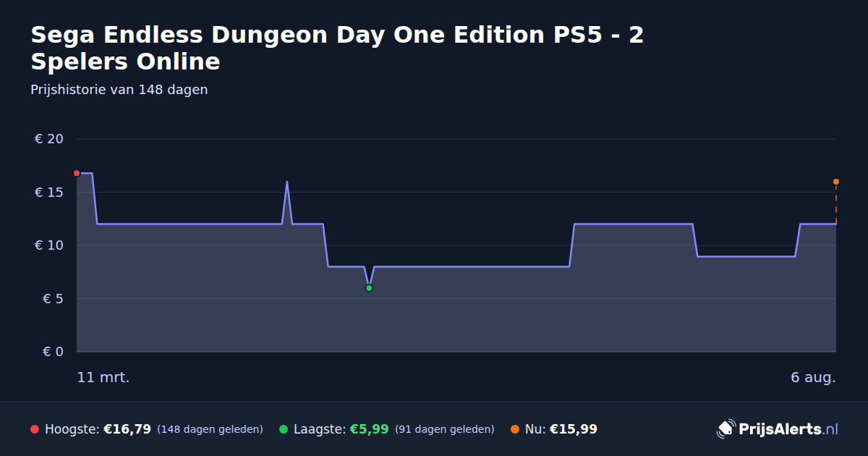Click the orange current-price marker on chart

pyautogui.click(x=836, y=182)
